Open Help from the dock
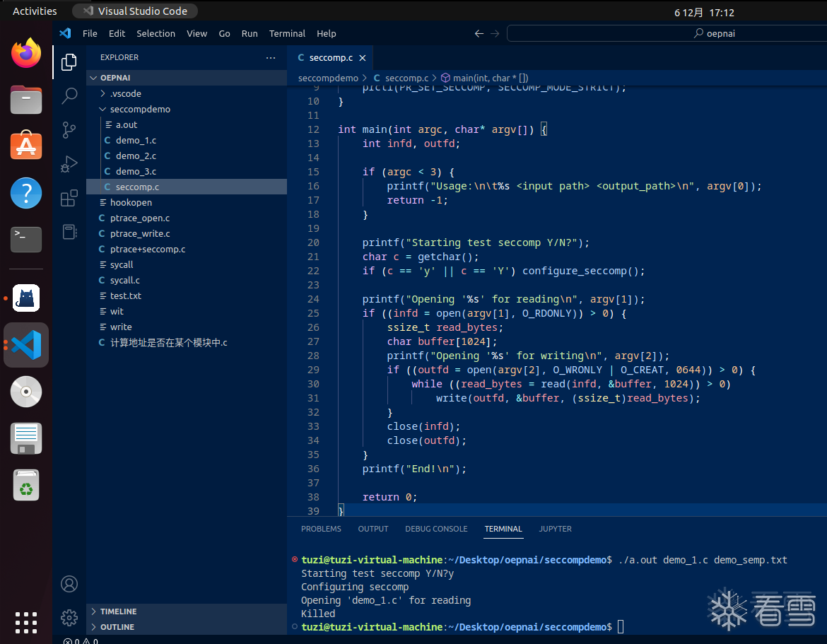827x644 pixels. pyautogui.click(x=26, y=193)
